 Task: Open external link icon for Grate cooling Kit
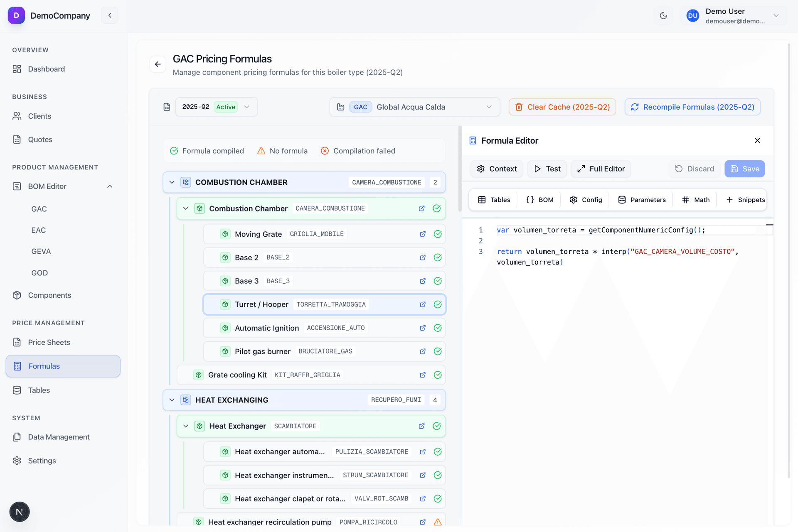click(x=423, y=375)
